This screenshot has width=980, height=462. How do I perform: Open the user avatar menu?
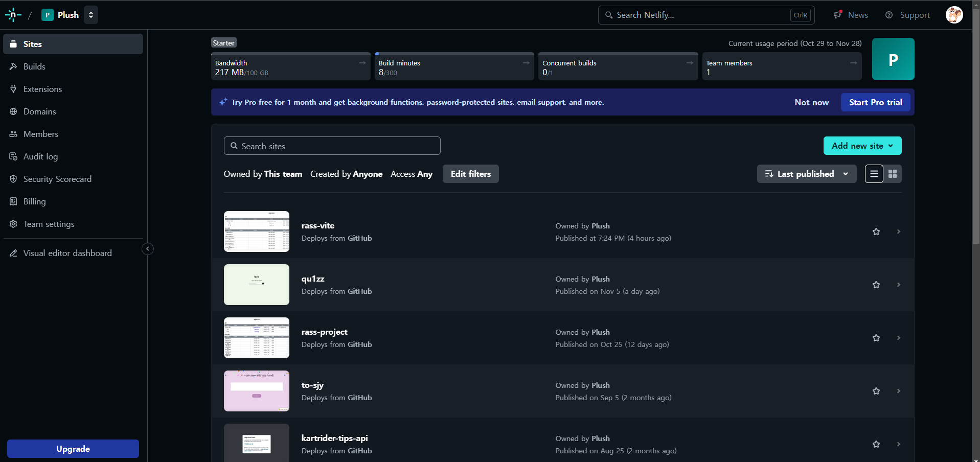954,15
